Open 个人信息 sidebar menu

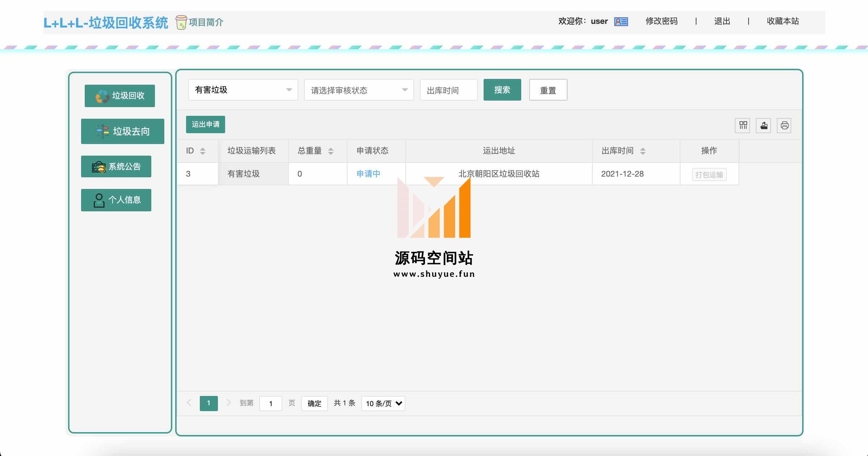click(116, 200)
